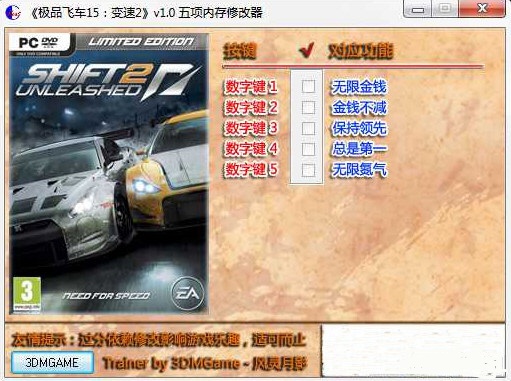Viewport: 511px width, 381px height.
Task: Minimize the trainer window
Action: [x=418, y=9]
